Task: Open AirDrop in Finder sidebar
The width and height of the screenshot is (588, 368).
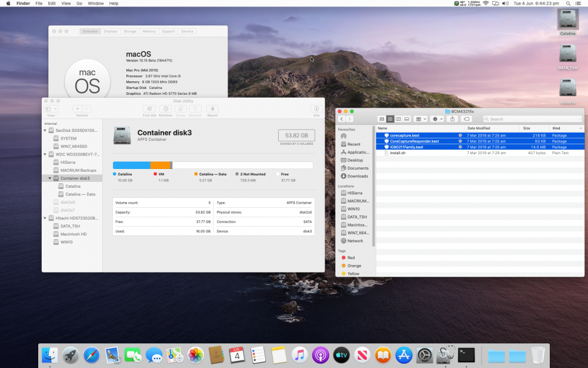Action: tap(343, 137)
